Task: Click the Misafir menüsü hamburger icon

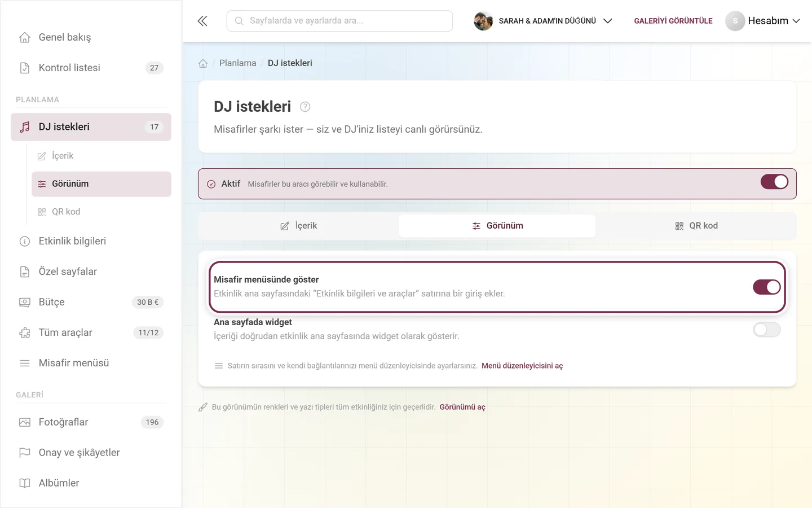Action: click(x=25, y=363)
